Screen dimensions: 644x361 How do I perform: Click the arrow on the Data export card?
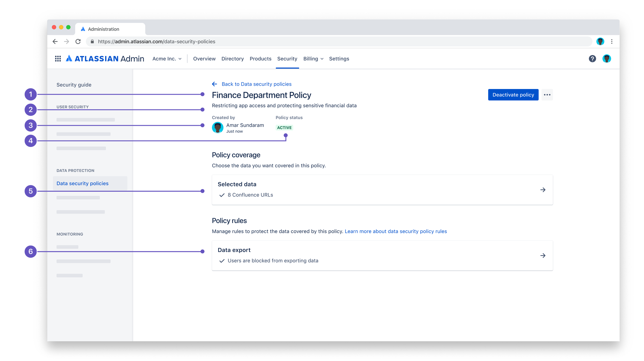pyautogui.click(x=543, y=256)
